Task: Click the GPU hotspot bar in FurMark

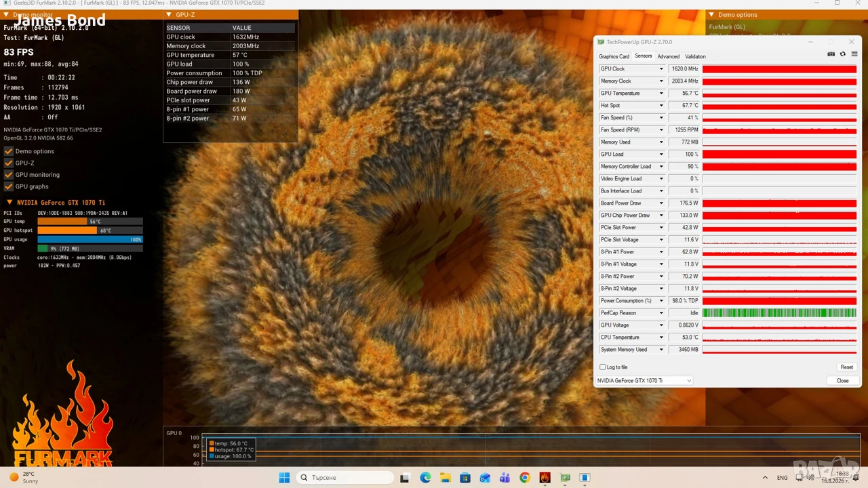Action: (90, 230)
